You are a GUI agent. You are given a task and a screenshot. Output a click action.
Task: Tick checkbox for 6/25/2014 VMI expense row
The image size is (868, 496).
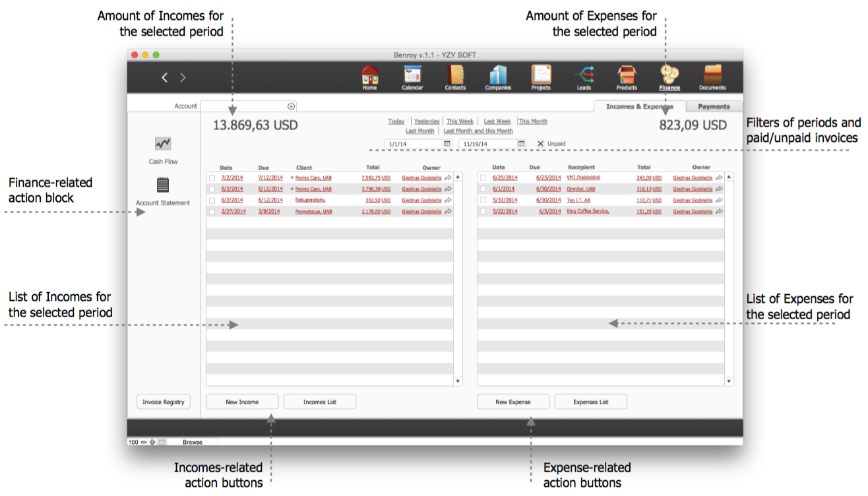click(x=483, y=178)
